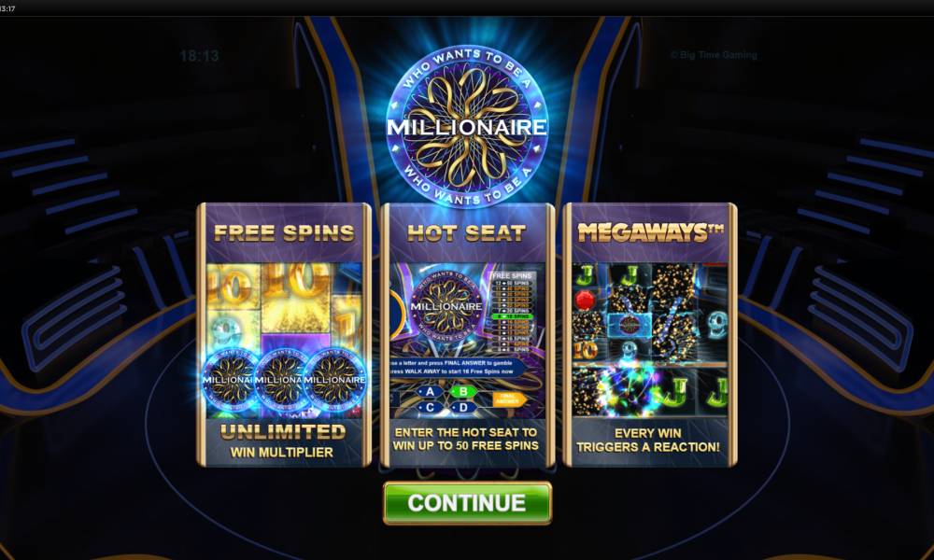This screenshot has height=560, width=934.
Task: Select the middle Millionaire scatter symbol
Action: coord(281,380)
